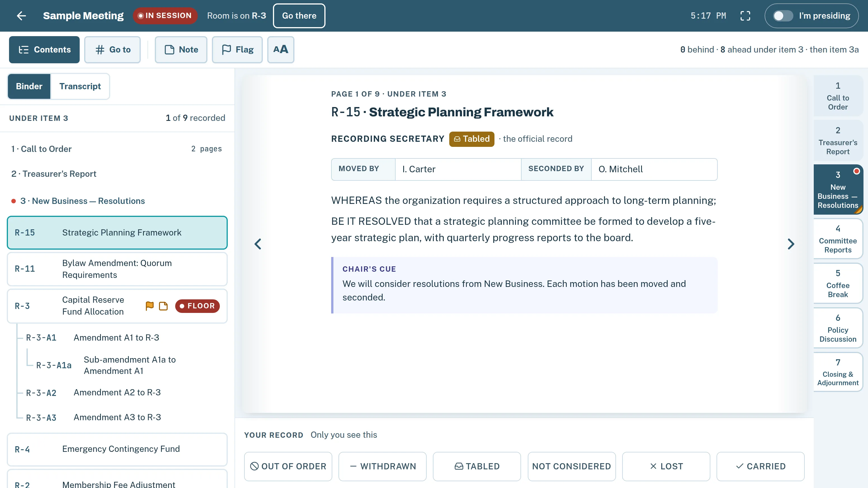This screenshot has height=488, width=868.
Task: Select R-11 Bylaw Amendment row
Action: click(117, 269)
